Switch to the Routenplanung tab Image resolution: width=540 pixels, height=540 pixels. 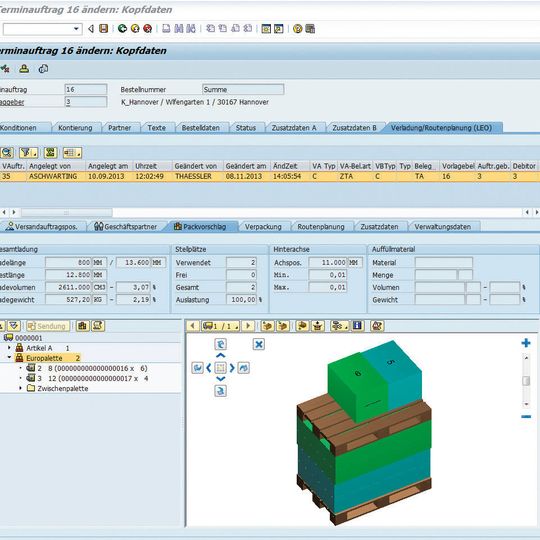(321, 227)
